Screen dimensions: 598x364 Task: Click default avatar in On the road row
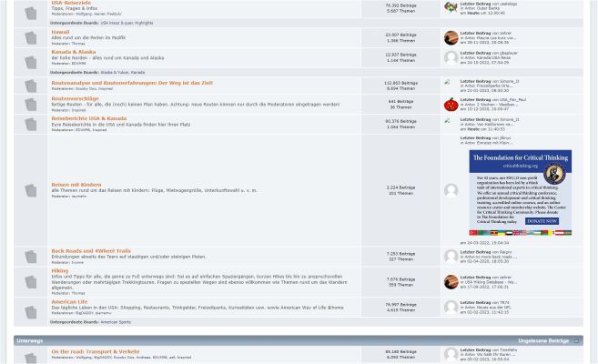click(451, 355)
